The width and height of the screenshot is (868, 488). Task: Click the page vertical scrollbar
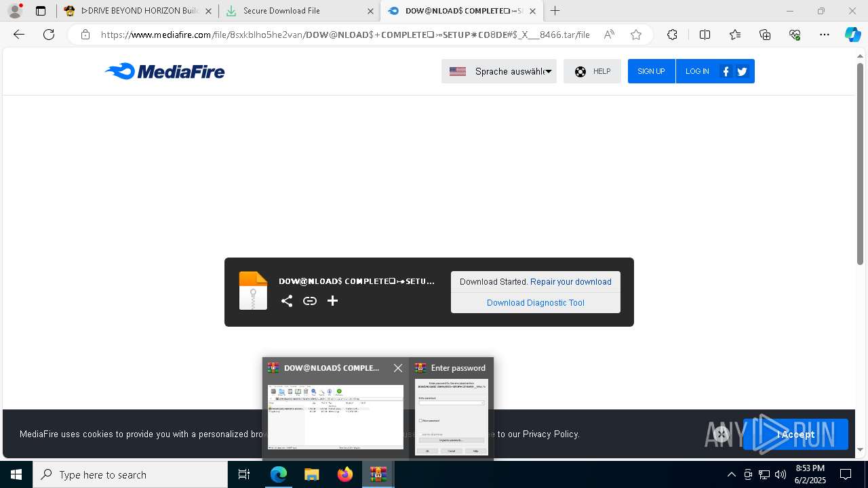(860, 163)
